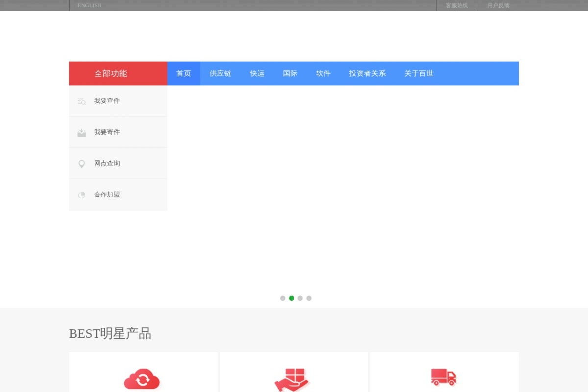
Task: Select the active green carousel dot
Action: click(x=292, y=298)
